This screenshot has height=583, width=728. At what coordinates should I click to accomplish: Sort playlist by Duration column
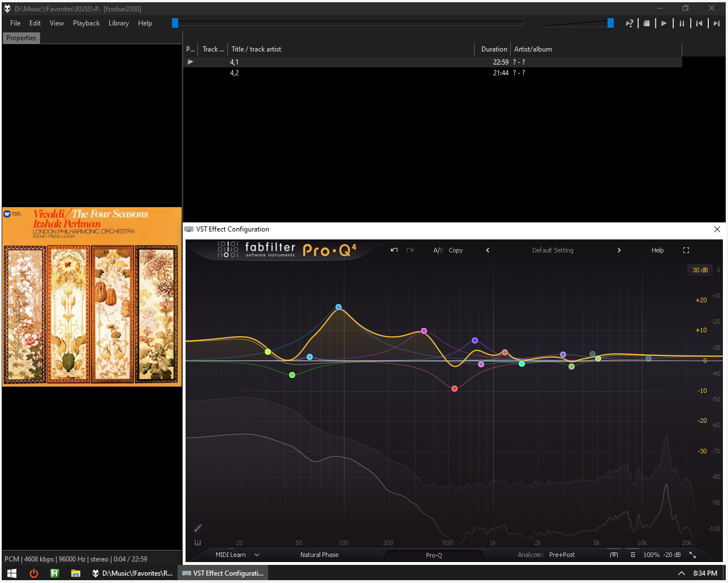(x=493, y=49)
